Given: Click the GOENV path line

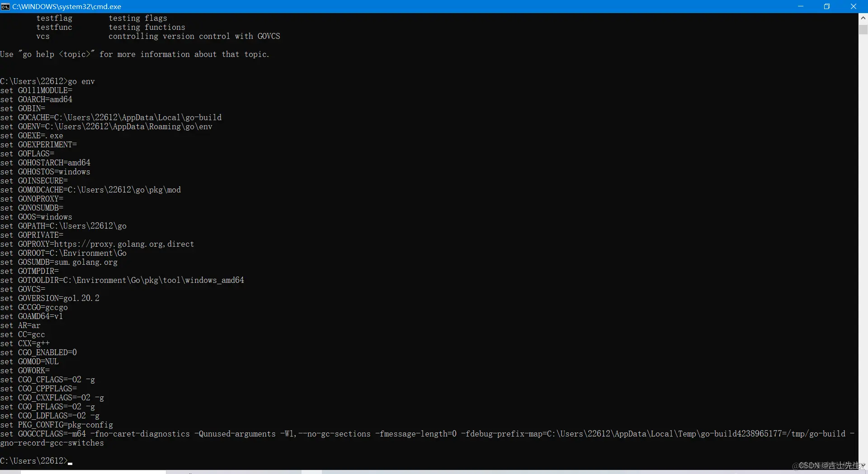Looking at the screenshot, I should 106,127.
